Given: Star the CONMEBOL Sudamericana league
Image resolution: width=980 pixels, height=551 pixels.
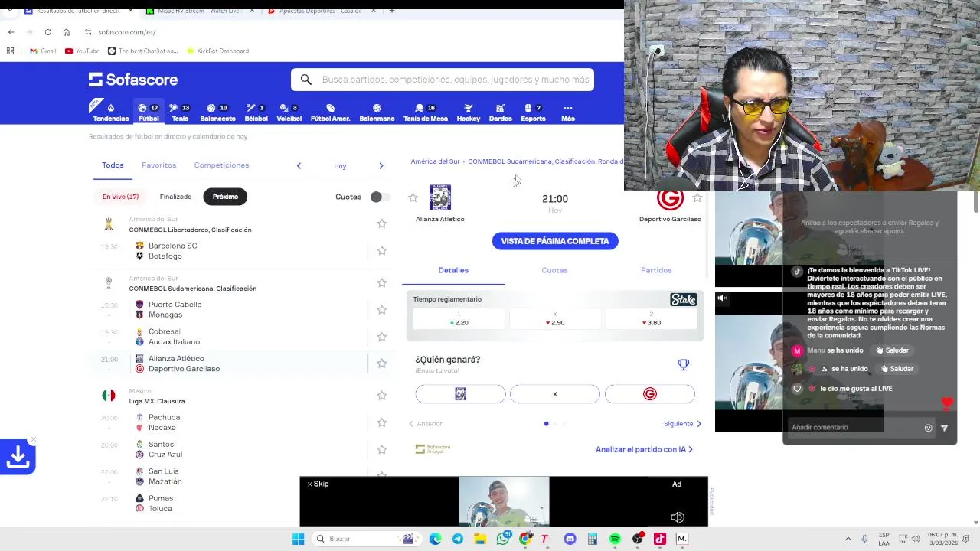Looking at the screenshot, I should coord(381,282).
